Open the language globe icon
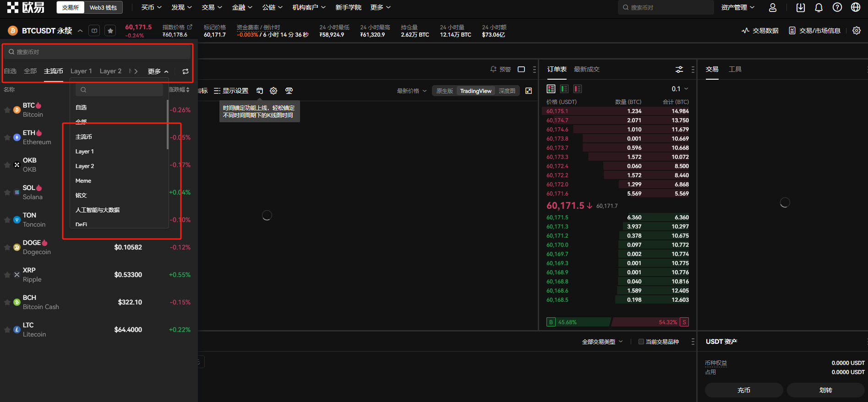Viewport: 868px width, 402px height. pyautogui.click(x=855, y=7)
